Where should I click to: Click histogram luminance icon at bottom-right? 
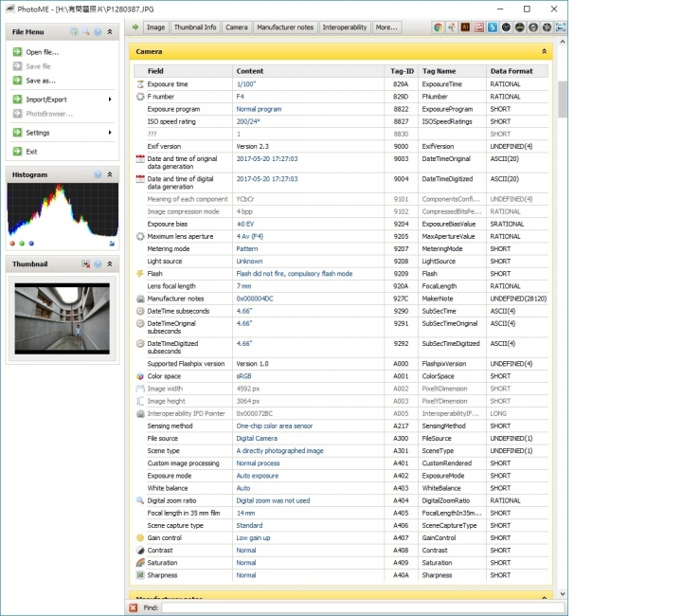point(112,244)
